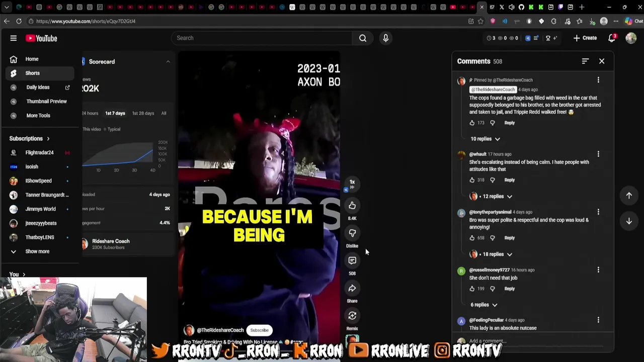Expand the You section
Image resolution: width=644 pixels, height=362 pixels.
(17, 275)
